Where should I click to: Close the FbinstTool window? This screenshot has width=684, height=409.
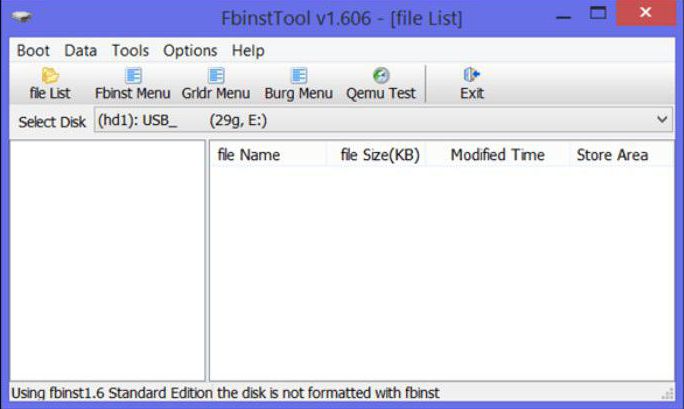(x=646, y=13)
